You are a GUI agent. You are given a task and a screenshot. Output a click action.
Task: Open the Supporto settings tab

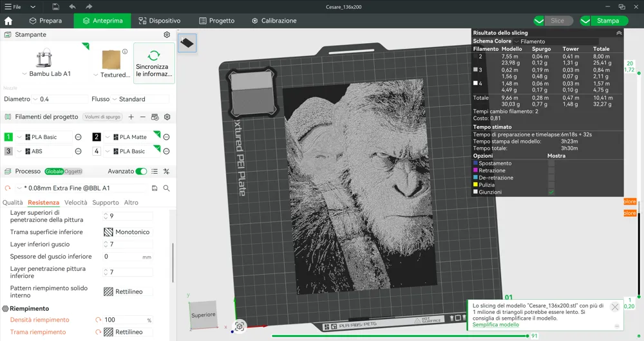coord(106,202)
